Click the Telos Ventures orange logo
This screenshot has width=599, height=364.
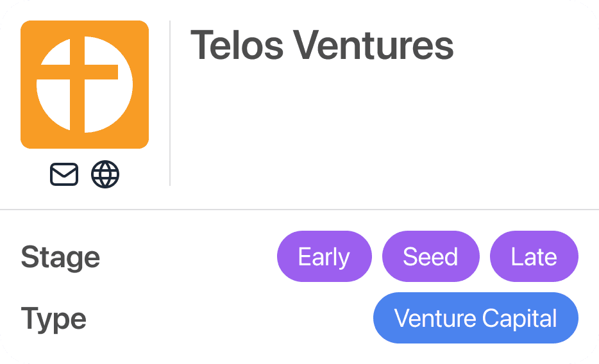[85, 85]
